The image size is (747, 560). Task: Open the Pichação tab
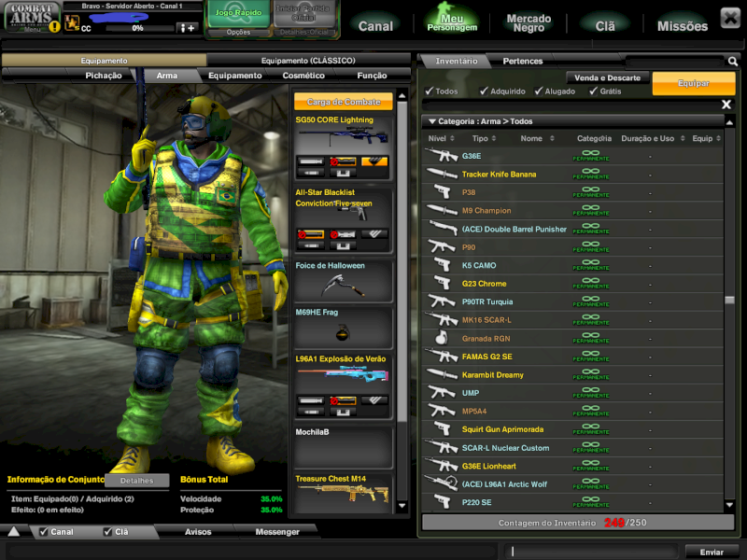pyautogui.click(x=104, y=76)
